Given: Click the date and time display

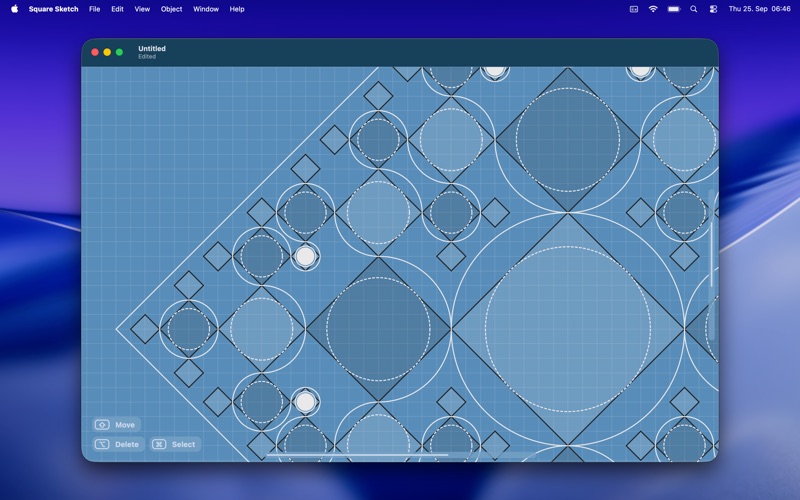Looking at the screenshot, I should click(760, 9).
